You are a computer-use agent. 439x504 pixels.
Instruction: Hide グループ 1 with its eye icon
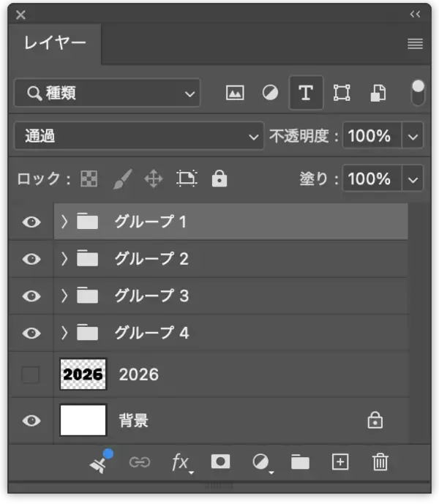[31, 222]
